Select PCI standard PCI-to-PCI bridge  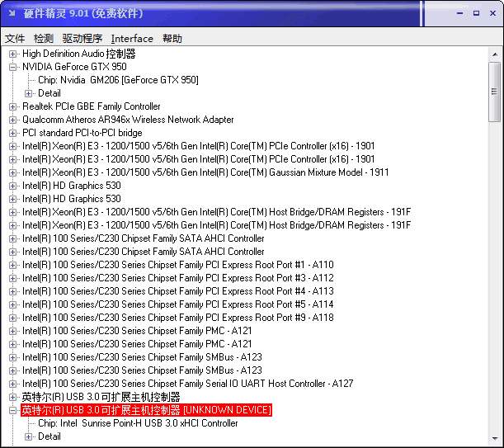[82, 133]
